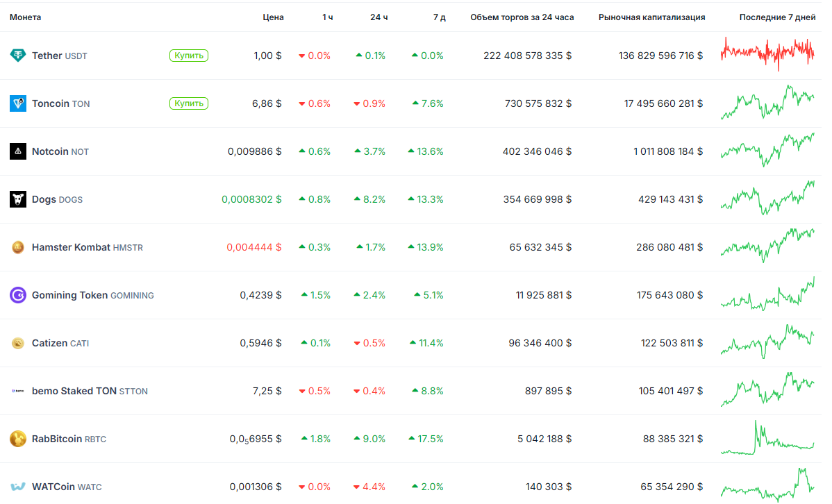Viewport: 832px width, 504px height.
Task: Click RabBitcoin volume 5 042 188 $
Action: (x=544, y=439)
